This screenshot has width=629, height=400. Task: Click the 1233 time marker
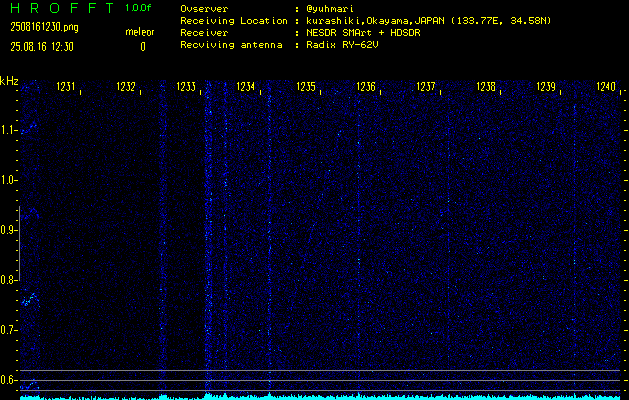pos(186,86)
